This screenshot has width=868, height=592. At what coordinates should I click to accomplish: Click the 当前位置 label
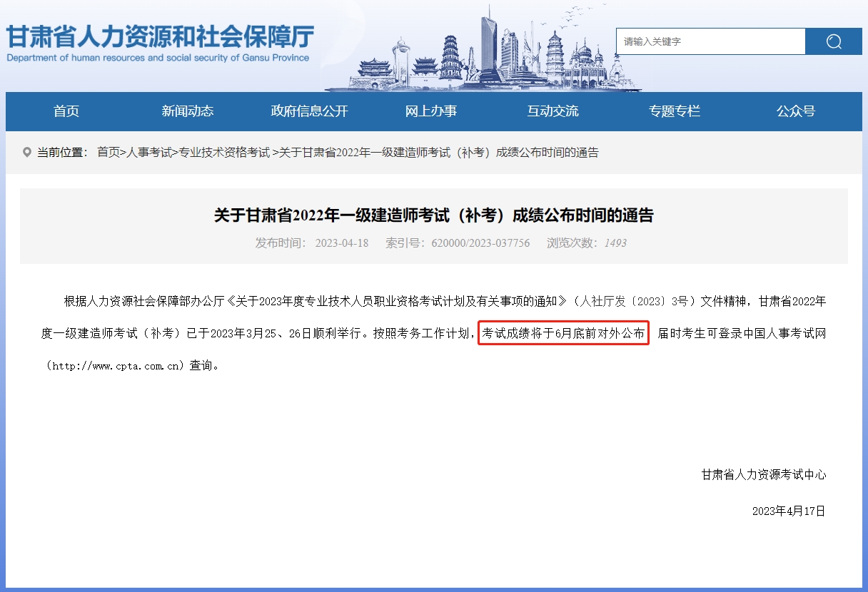pyautogui.click(x=62, y=153)
